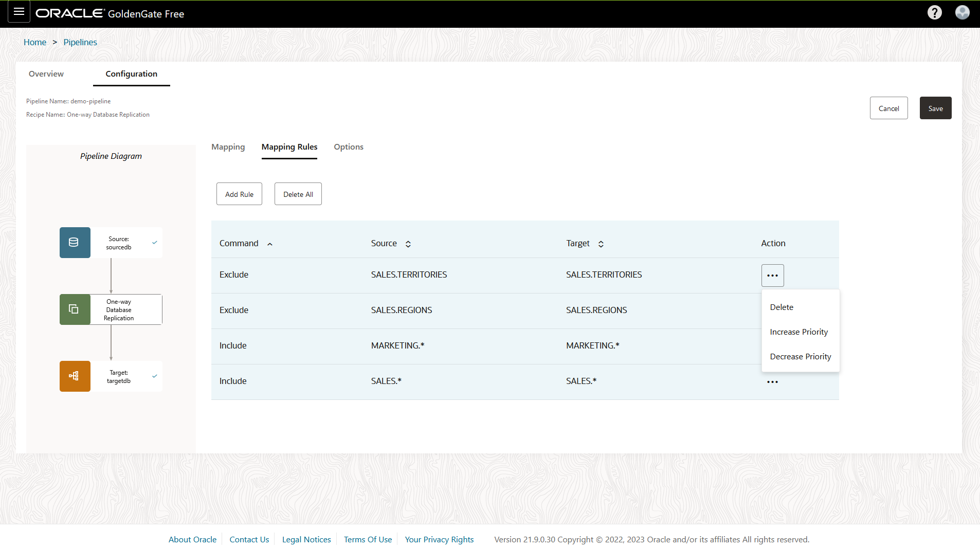
Task: Choose Increase Priority from action menu
Action: point(800,332)
